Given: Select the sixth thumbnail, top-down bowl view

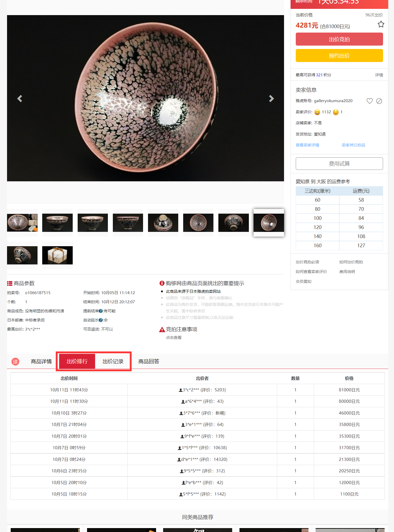Looking at the screenshot, I should [x=198, y=223].
